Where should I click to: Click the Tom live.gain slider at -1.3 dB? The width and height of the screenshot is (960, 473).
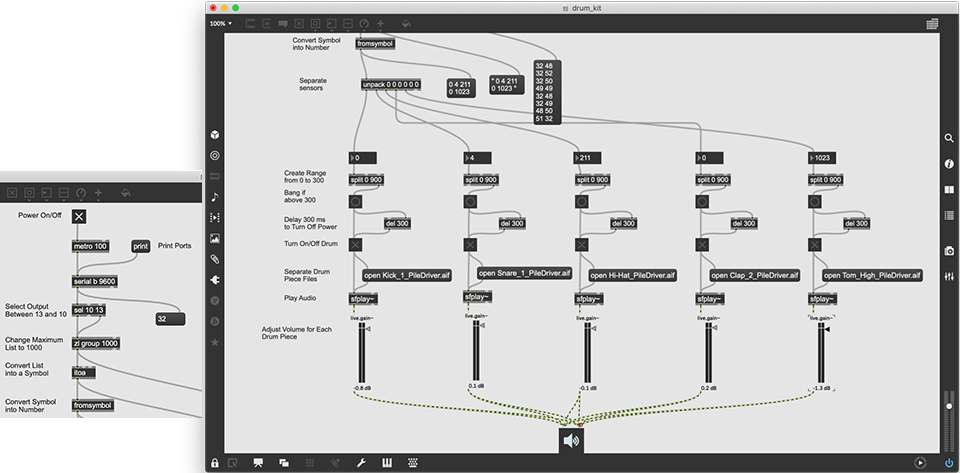[x=821, y=353]
